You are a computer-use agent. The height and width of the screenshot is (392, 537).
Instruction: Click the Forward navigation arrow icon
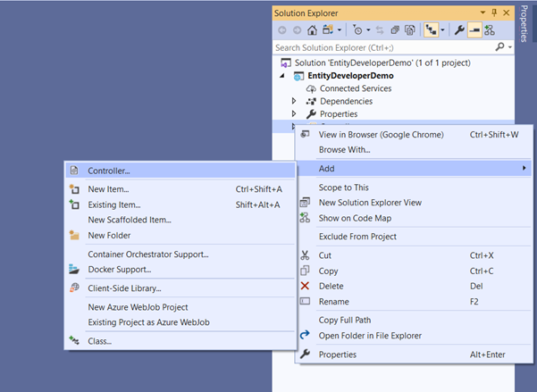[297, 30]
